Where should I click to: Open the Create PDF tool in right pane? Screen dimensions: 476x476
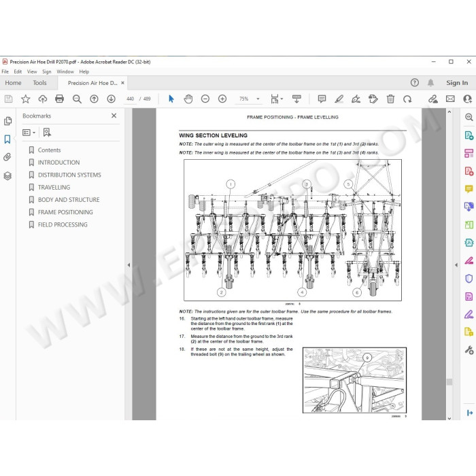point(469,171)
